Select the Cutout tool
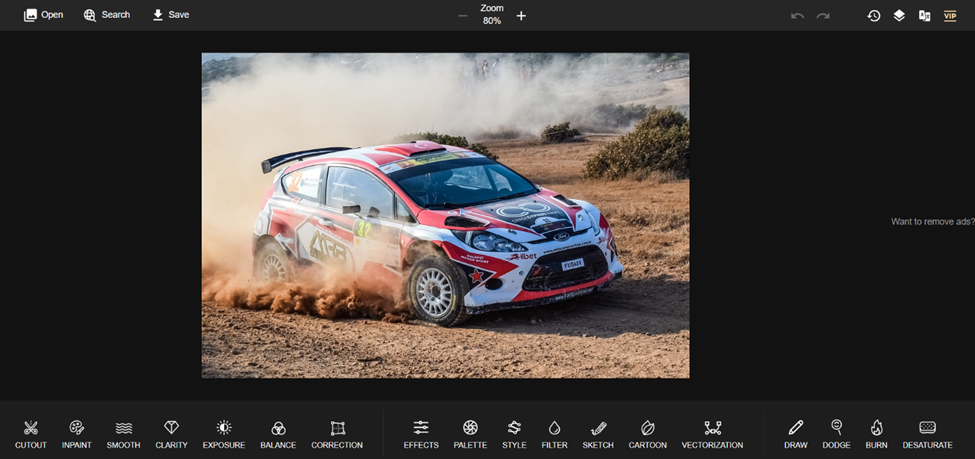Screen dimensions: 975x459 [31, 435]
